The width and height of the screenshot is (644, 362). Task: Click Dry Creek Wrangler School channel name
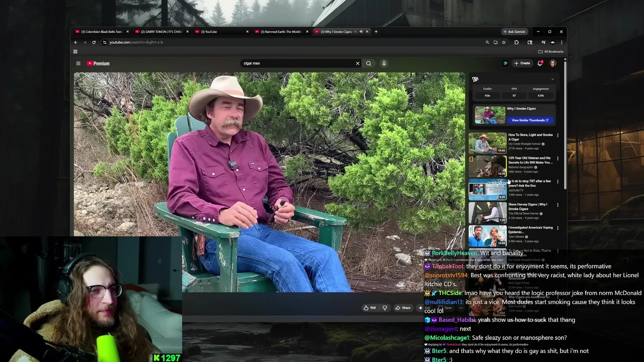524,144
